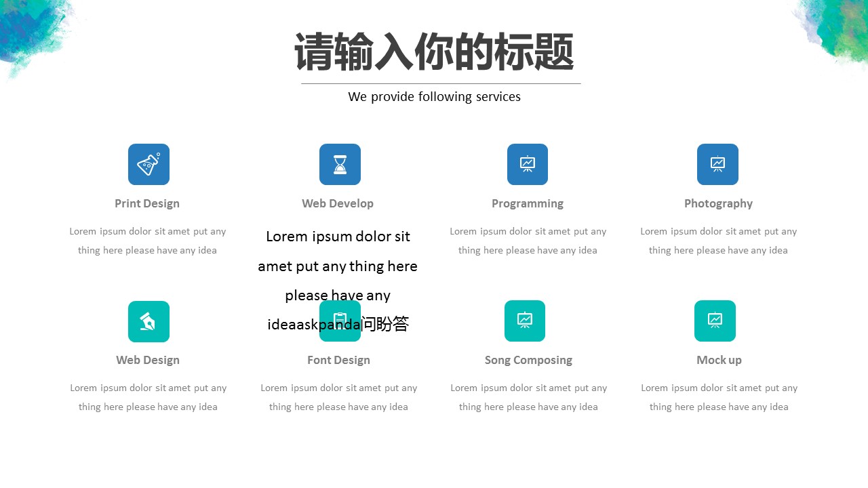
Task: Click the large black overlapping Lorem ipsum text
Action: (338, 281)
